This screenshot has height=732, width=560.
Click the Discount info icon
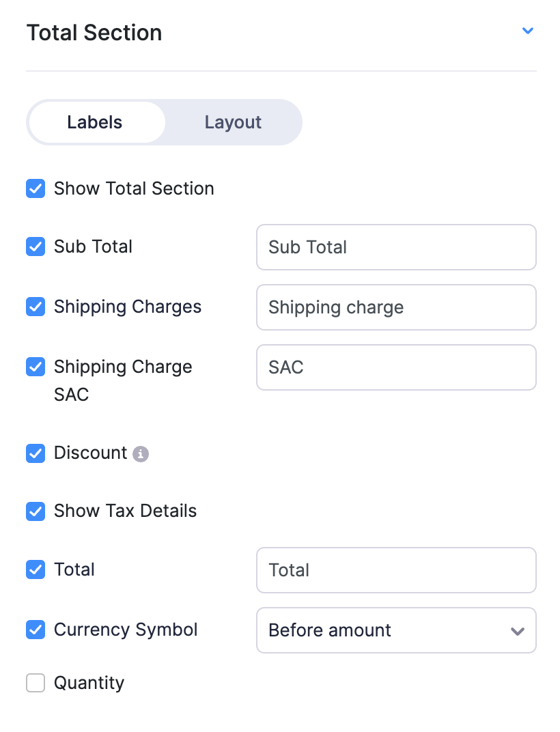click(x=141, y=453)
